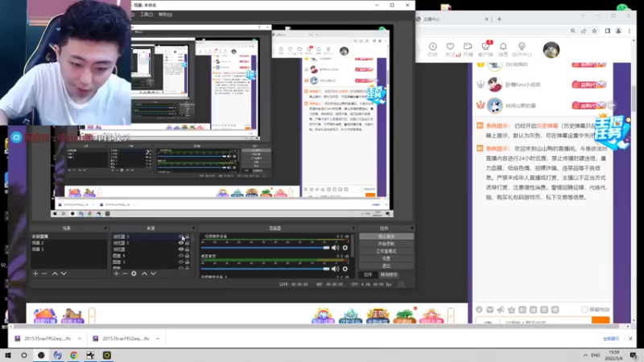Open Chrome zoom magnifier icon in address bar
This screenshot has height=362, width=644.
[572, 31]
